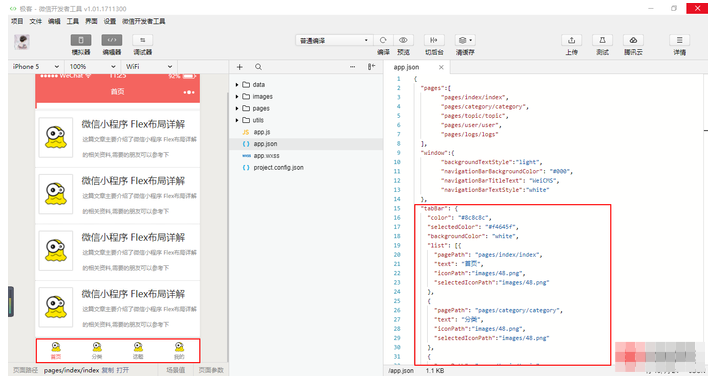Click line 9 "window" in the code editor

pos(437,153)
